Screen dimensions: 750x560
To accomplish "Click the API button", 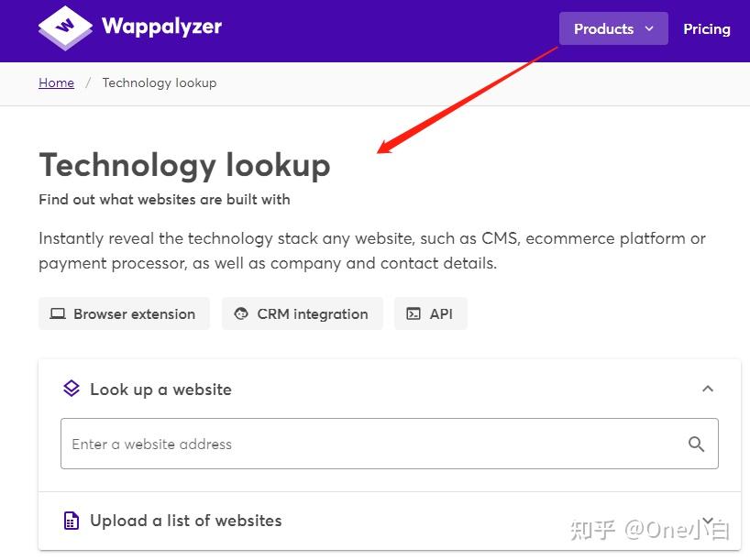I will coord(430,313).
